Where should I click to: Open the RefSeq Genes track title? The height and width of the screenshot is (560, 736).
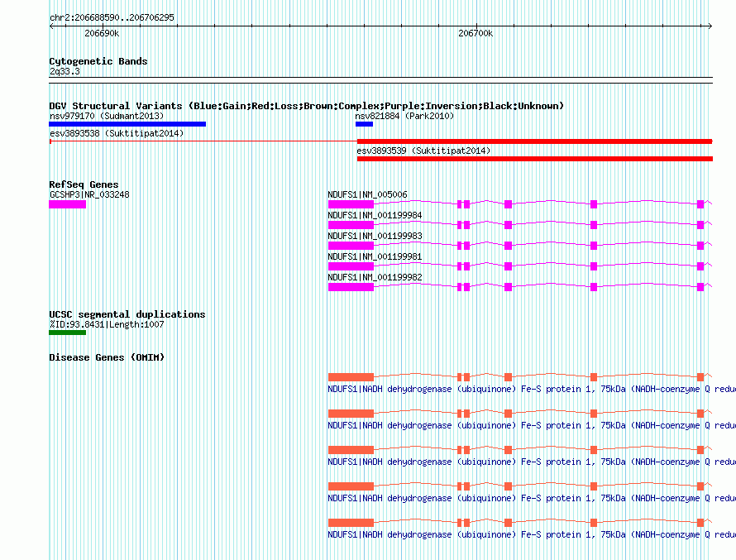(x=84, y=184)
